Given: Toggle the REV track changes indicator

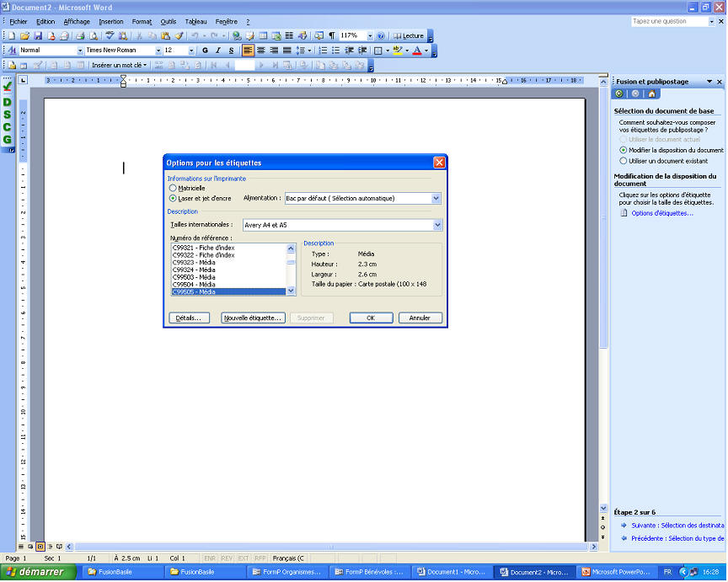Looking at the screenshot, I should coord(227,558).
